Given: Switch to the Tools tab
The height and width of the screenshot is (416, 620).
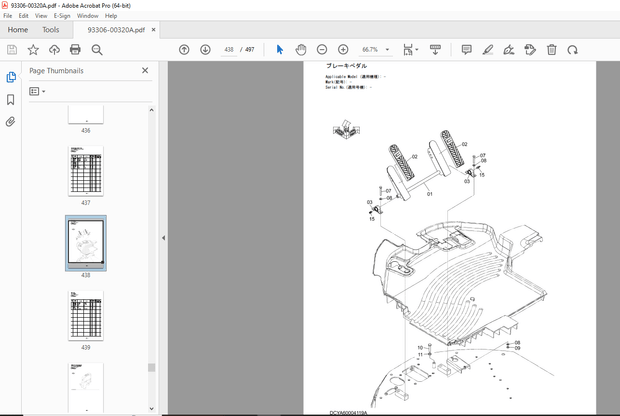Looking at the screenshot, I should (x=51, y=30).
